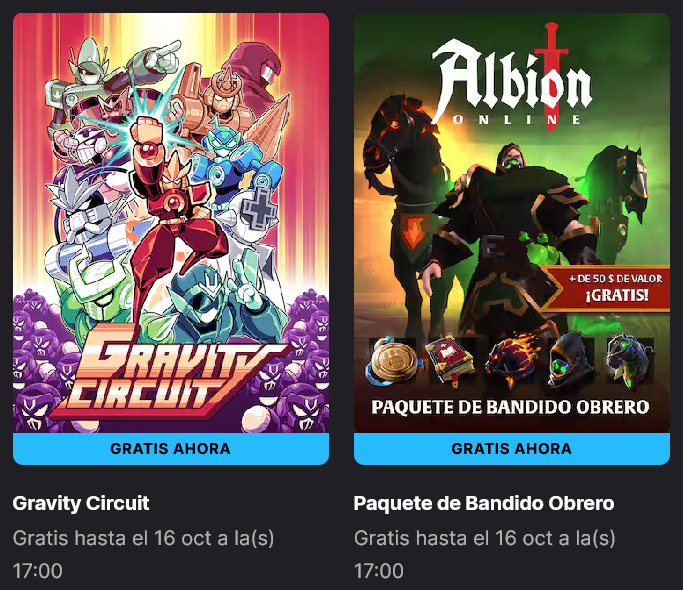
Task: Click the red ¡GRATIS! value ribbon
Action: (x=610, y=288)
